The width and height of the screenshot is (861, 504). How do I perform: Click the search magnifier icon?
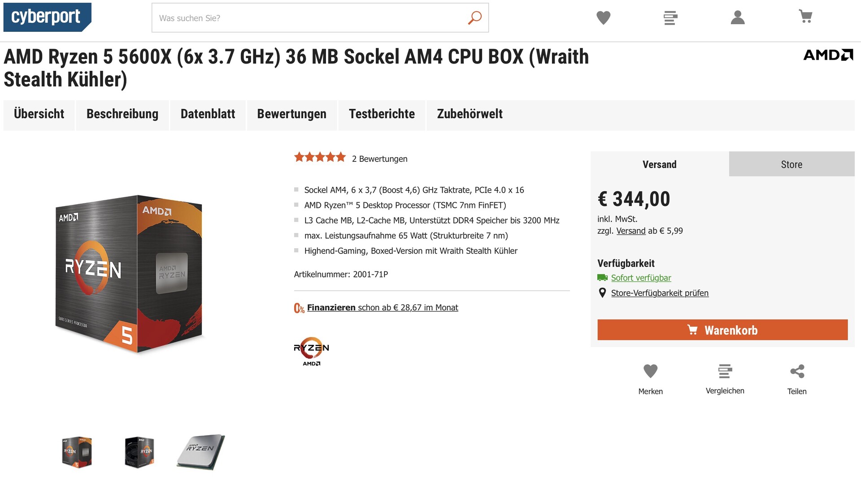(x=474, y=18)
